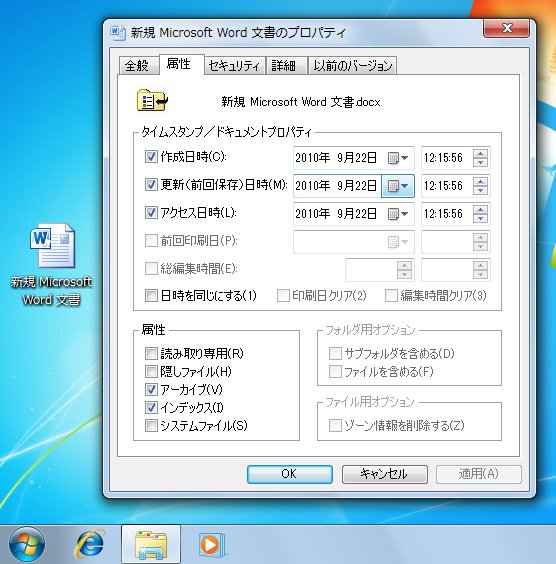This screenshot has height=564, width=556.
Task: Increase the 作成日時 time with up arrow
Action: pyautogui.click(x=480, y=153)
